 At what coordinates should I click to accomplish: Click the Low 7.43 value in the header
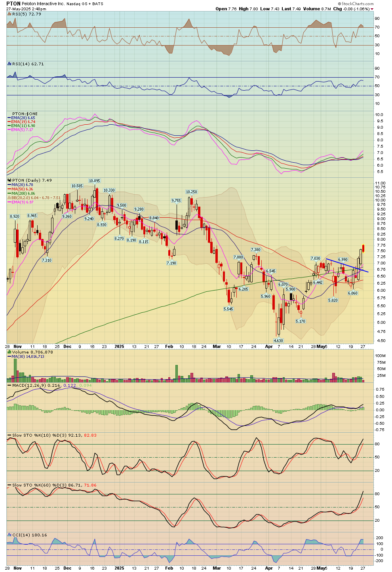tap(270, 9)
